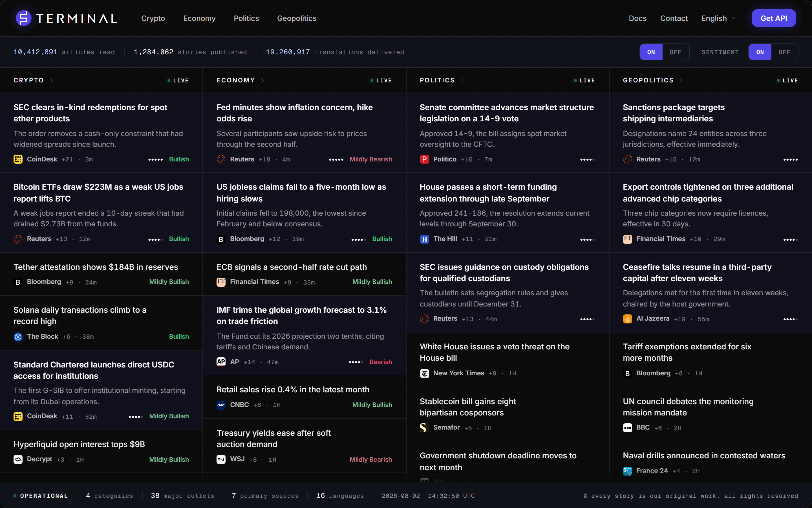Click Bloomberg icon on Tether attestation story

[18, 282]
